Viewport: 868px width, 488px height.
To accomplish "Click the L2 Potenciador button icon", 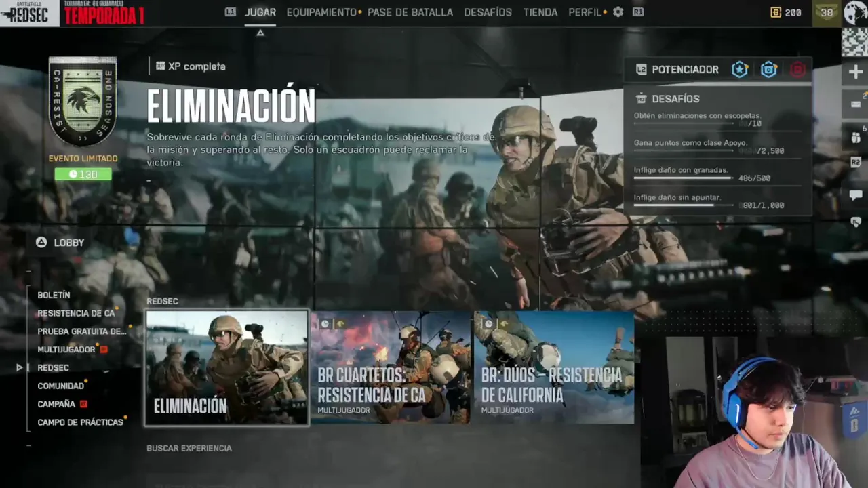I will tap(641, 70).
